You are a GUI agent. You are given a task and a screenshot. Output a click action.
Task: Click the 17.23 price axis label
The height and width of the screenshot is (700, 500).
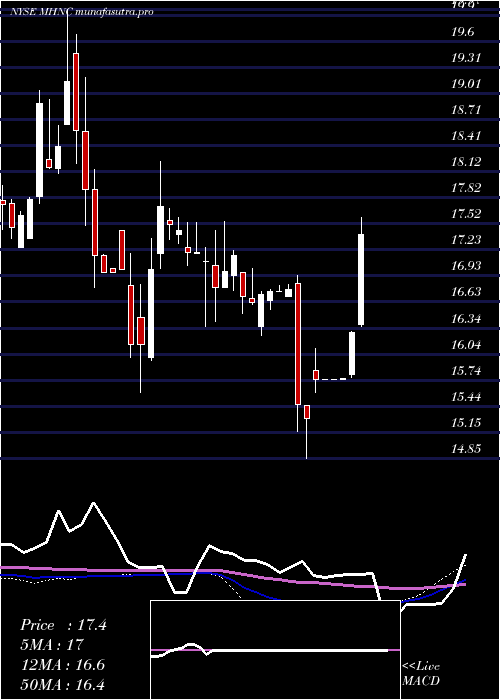pyautogui.click(x=466, y=240)
